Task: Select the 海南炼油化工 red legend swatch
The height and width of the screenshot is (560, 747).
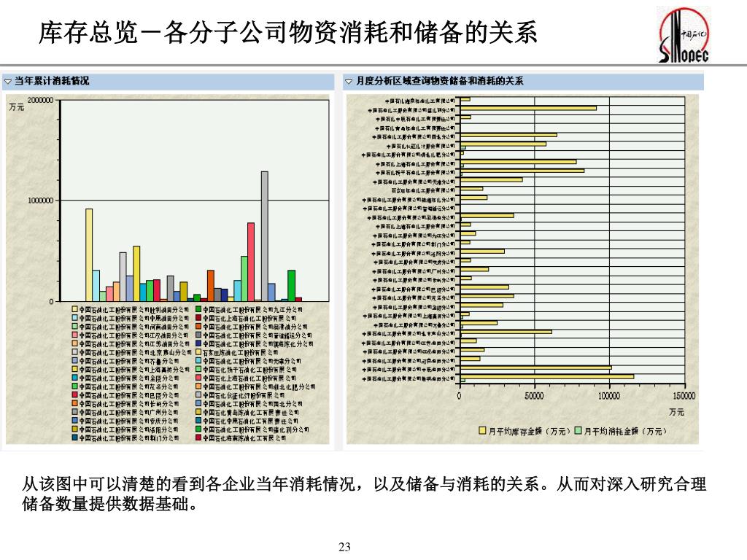Action: (198, 438)
